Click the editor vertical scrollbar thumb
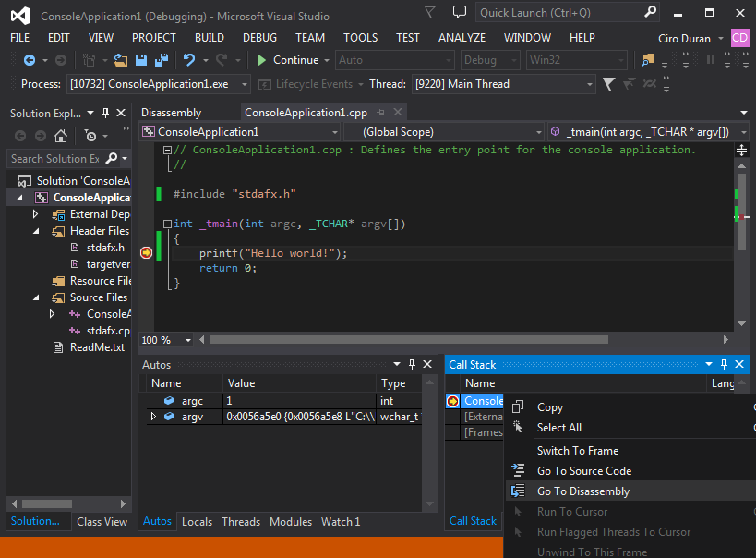The height and width of the screenshot is (558, 756). (741, 212)
